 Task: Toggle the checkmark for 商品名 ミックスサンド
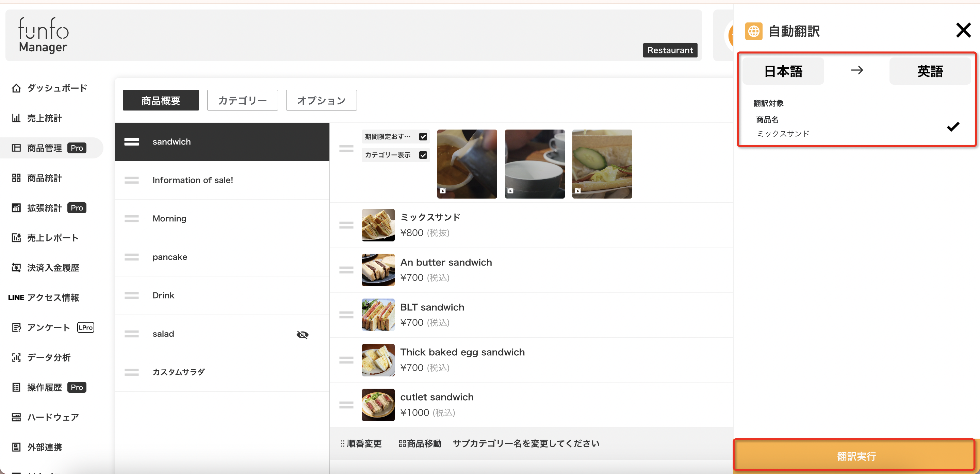click(x=953, y=126)
